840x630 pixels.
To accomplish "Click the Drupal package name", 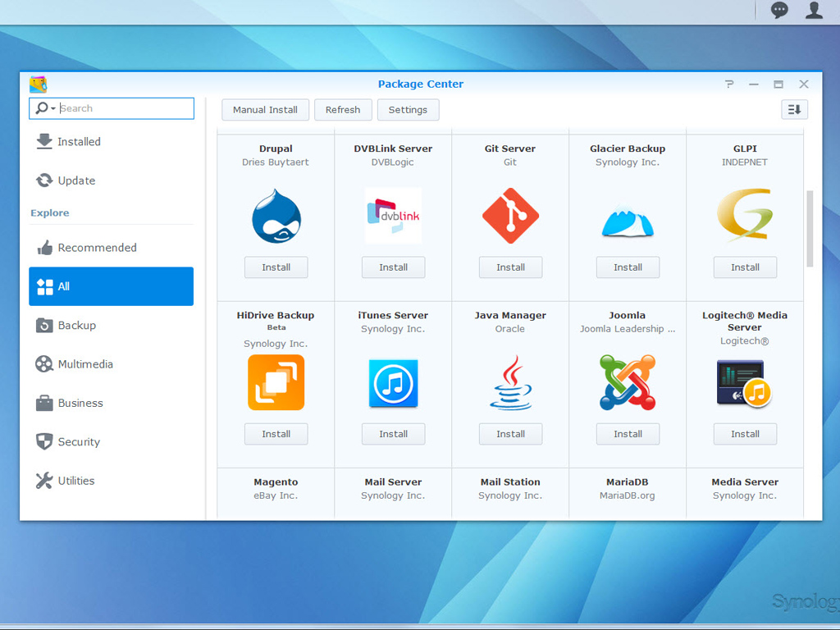I will pos(276,148).
